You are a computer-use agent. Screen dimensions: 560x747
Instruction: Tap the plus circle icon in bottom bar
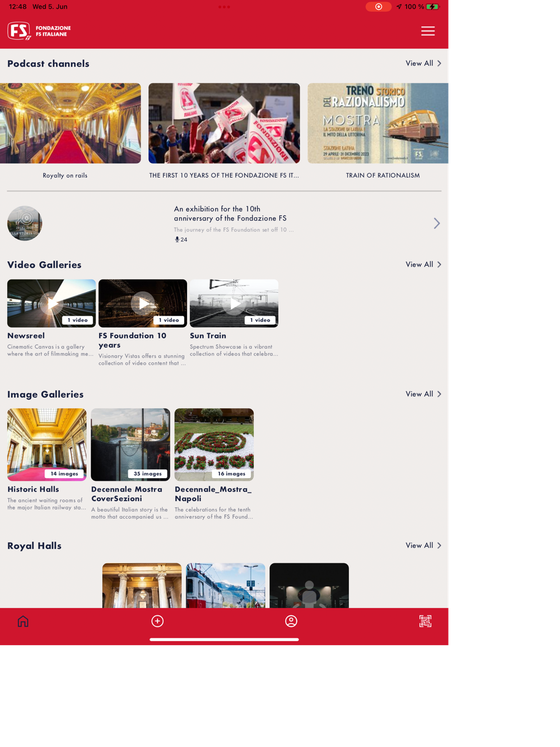click(x=157, y=621)
